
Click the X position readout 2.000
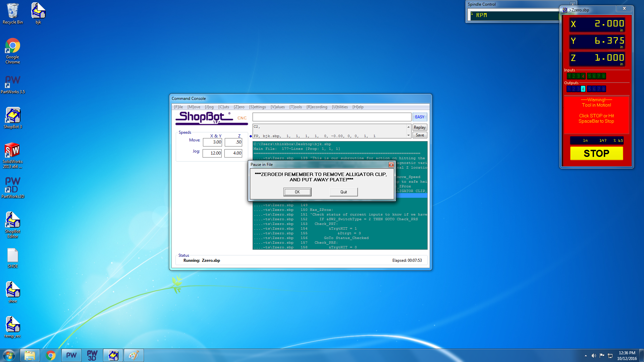[x=597, y=24]
